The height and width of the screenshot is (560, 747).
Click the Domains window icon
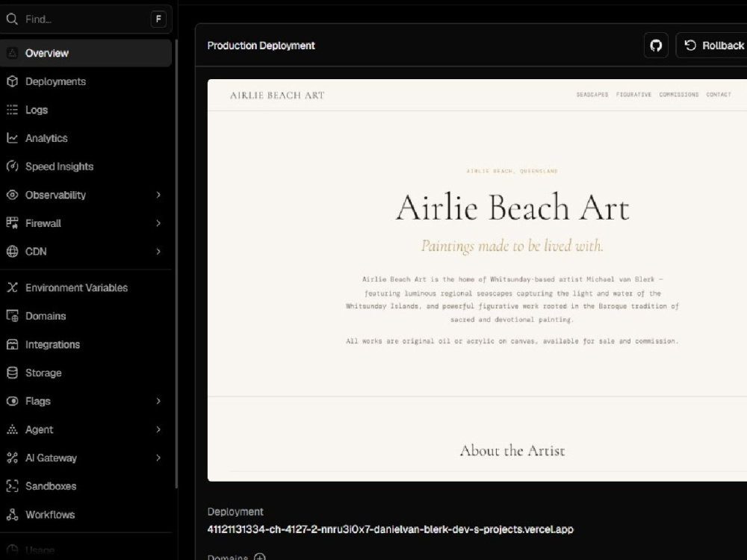point(13,316)
